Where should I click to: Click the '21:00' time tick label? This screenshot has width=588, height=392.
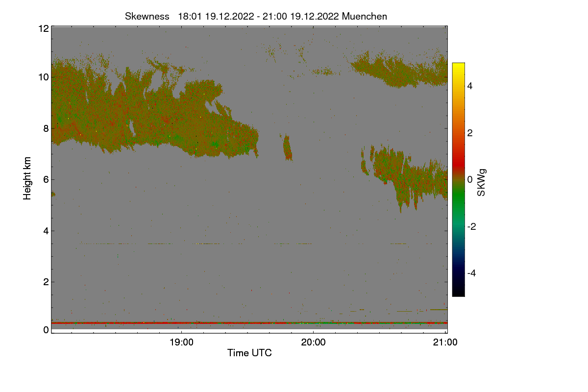click(x=445, y=343)
